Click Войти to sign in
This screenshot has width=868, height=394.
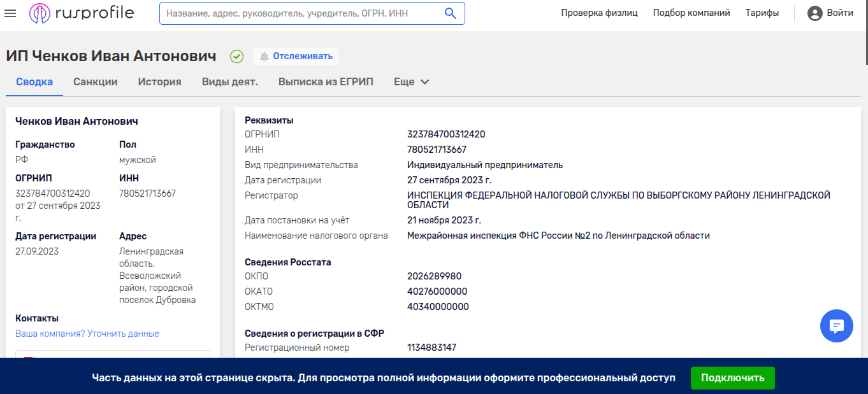(x=840, y=13)
